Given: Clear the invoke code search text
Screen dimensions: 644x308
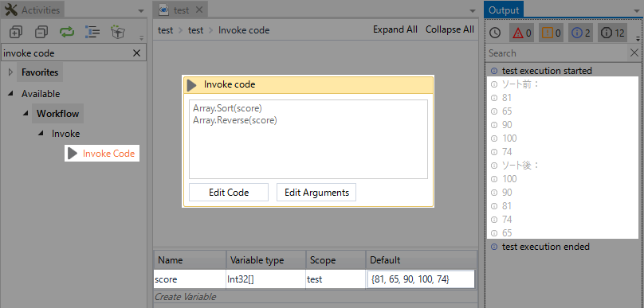Looking at the screenshot, I should click(x=137, y=53).
